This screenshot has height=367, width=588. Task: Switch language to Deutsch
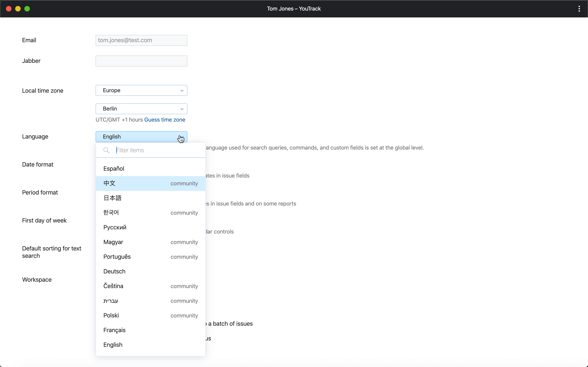click(114, 271)
